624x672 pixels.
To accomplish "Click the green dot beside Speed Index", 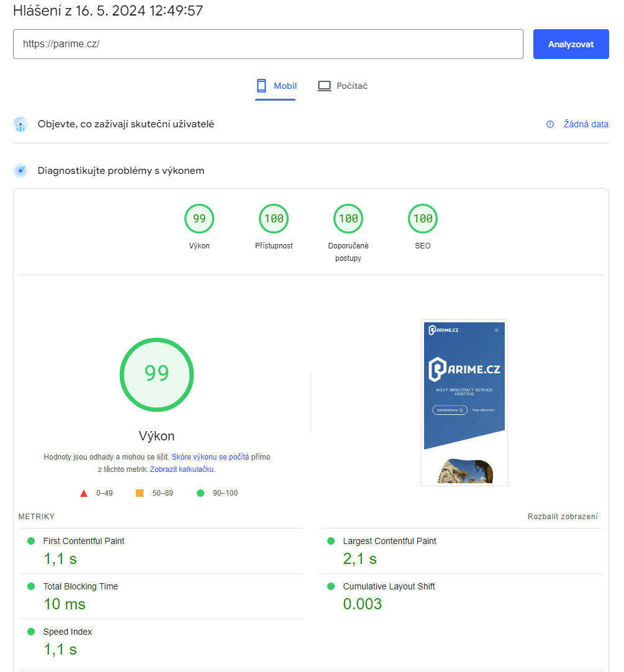I will [31, 632].
